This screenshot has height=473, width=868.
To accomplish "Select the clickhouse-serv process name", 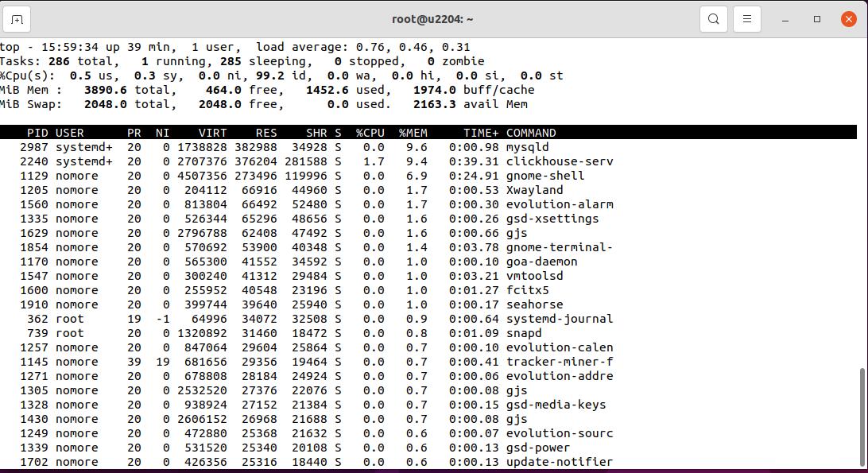I will point(559,161).
